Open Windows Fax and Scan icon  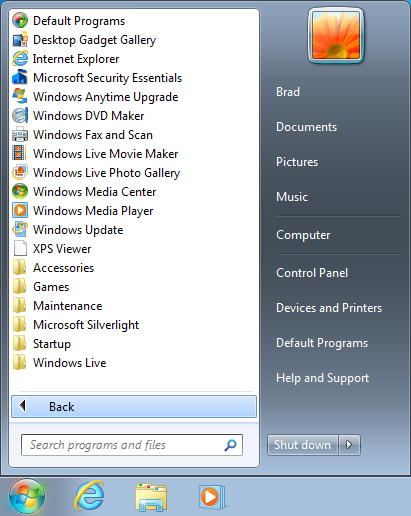(x=20, y=135)
